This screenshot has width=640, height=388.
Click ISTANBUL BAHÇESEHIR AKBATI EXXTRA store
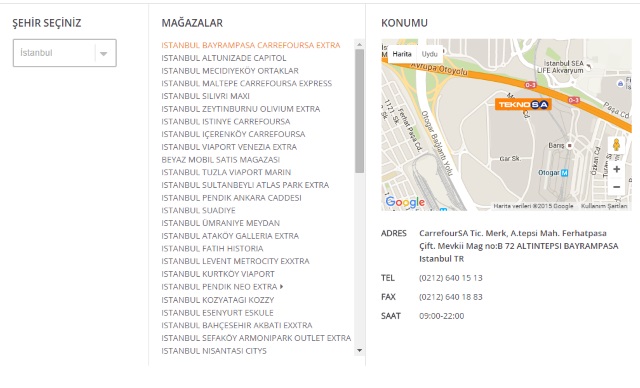237,326
